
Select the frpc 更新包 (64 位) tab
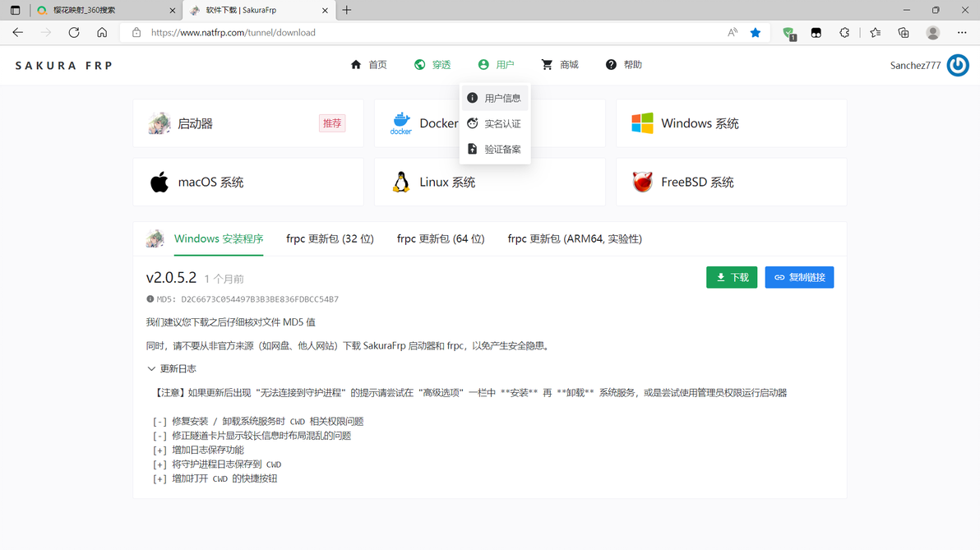coord(441,238)
